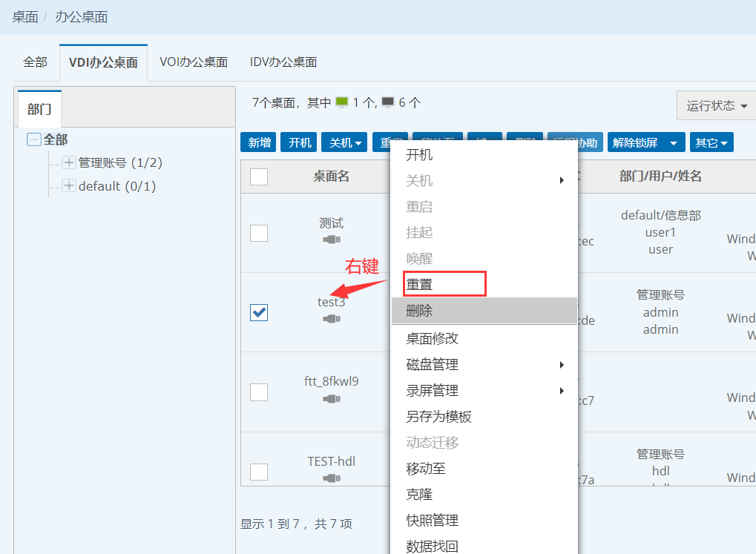This screenshot has height=554, width=756.
Task: Check the 测试 desktop checkbox
Action: pos(259,234)
